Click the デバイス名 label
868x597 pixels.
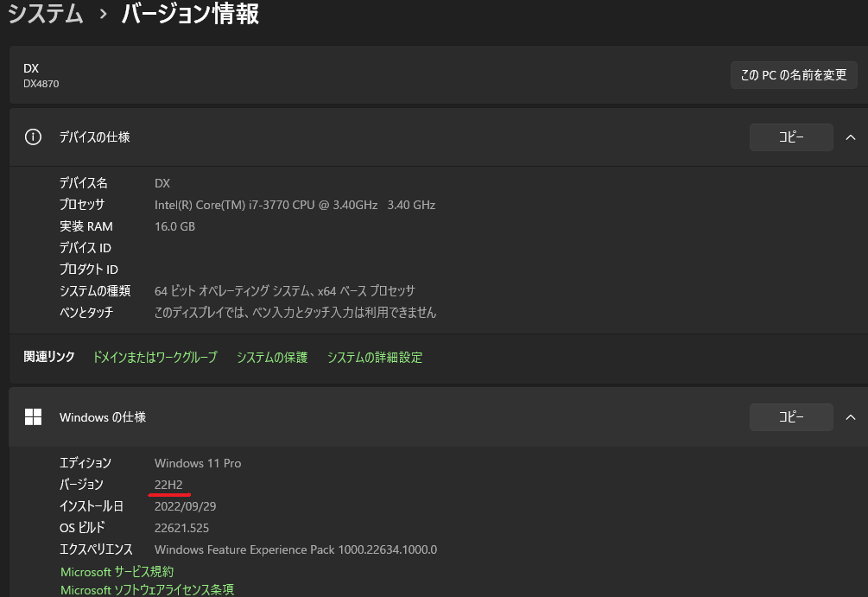[84, 183]
